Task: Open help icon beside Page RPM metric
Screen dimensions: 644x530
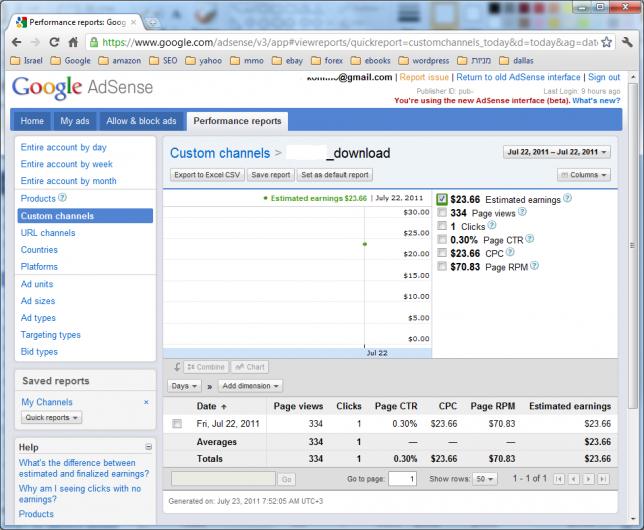Action: (534, 266)
